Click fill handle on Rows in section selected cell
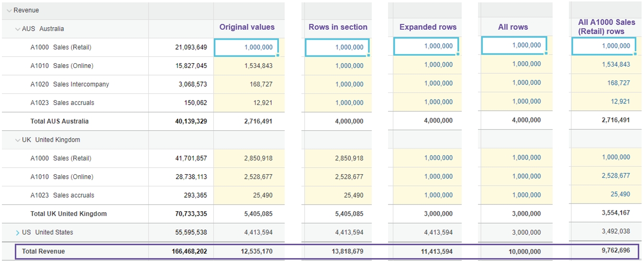This screenshot has width=644, height=261. (x=369, y=56)
